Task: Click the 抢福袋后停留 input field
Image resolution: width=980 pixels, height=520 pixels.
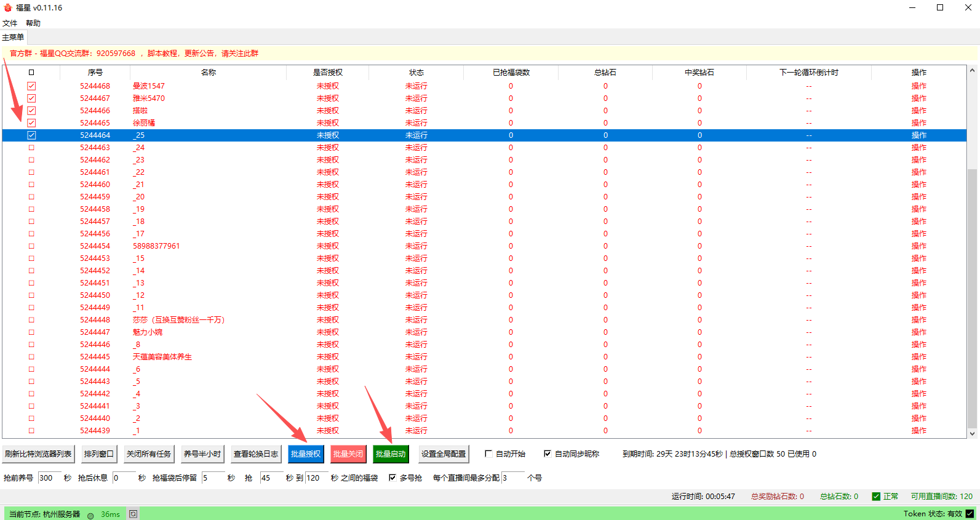Action: pos(213,478)
